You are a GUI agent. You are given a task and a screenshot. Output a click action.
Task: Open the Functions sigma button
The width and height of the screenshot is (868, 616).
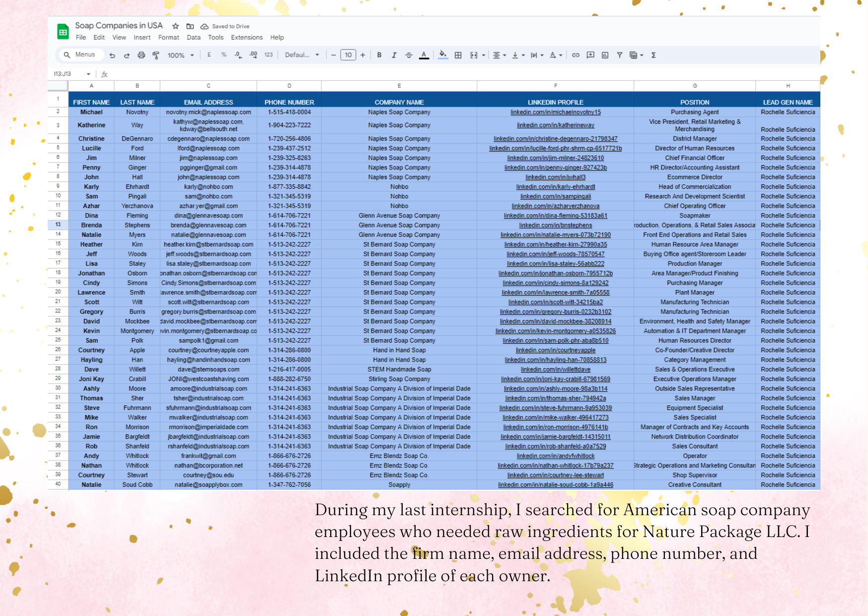(653, 55)
